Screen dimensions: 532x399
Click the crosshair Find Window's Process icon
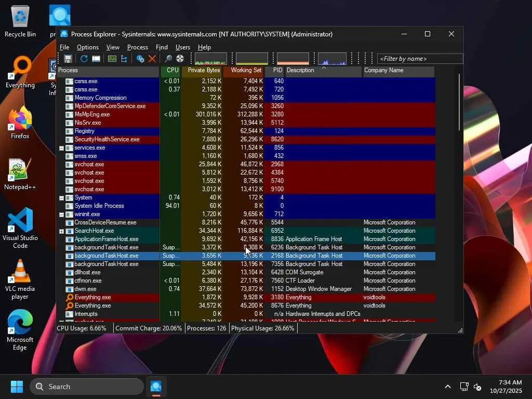tap(180, 59)
